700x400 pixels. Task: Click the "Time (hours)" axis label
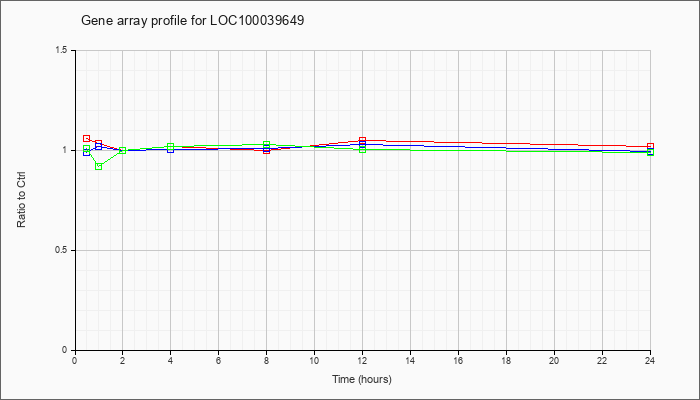(x=362, y=379)
